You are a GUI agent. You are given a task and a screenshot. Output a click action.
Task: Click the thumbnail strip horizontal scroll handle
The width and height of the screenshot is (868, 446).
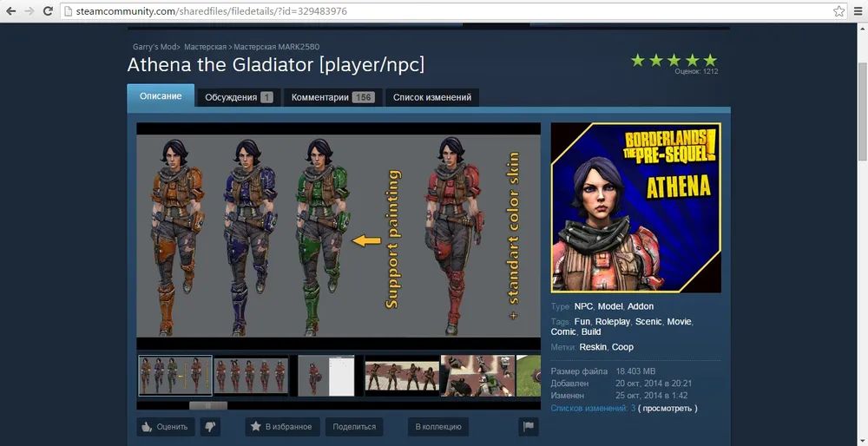(x=207, y=405)
